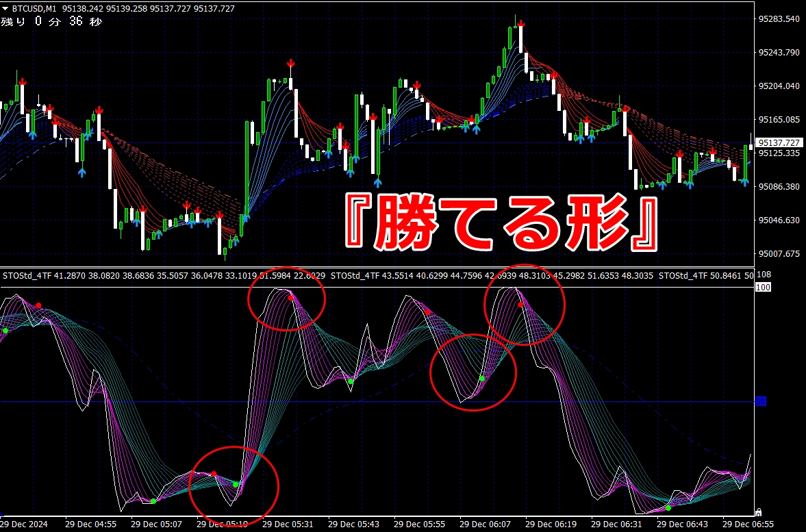Image resolution: width=806 pixels, height=532 pixels.
Task: Click the red sell arrow atop the highest candle
Action: tap(520, 23)
